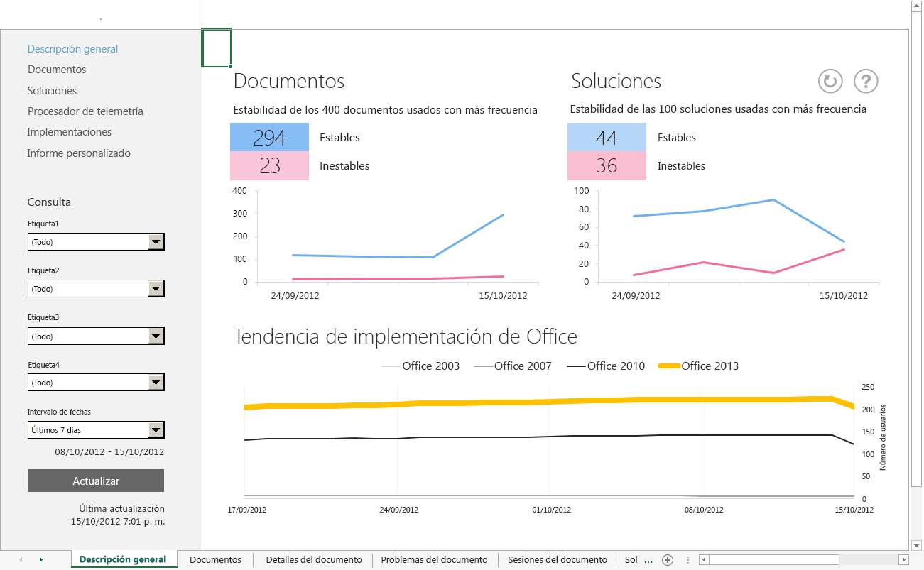Viewport: 924px width, 570px height.
Task: Click horizontal scrollbar right arrow
Action: [x=903, y=560]
